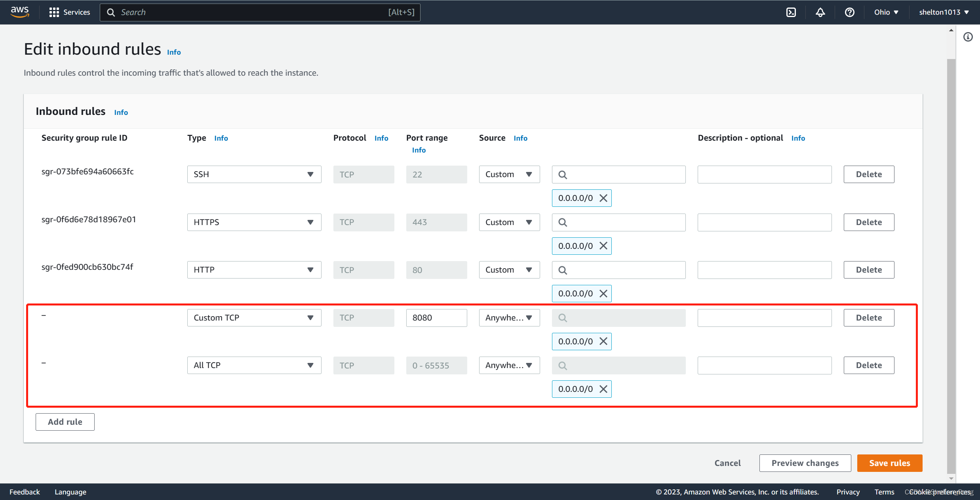Open the Ohio region selector

[x=886, y=12]
